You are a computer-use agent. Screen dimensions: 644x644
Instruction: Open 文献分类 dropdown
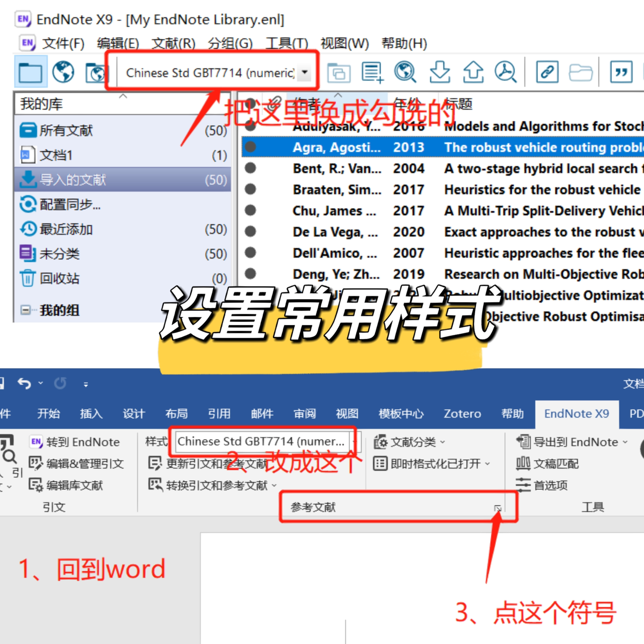409,442
